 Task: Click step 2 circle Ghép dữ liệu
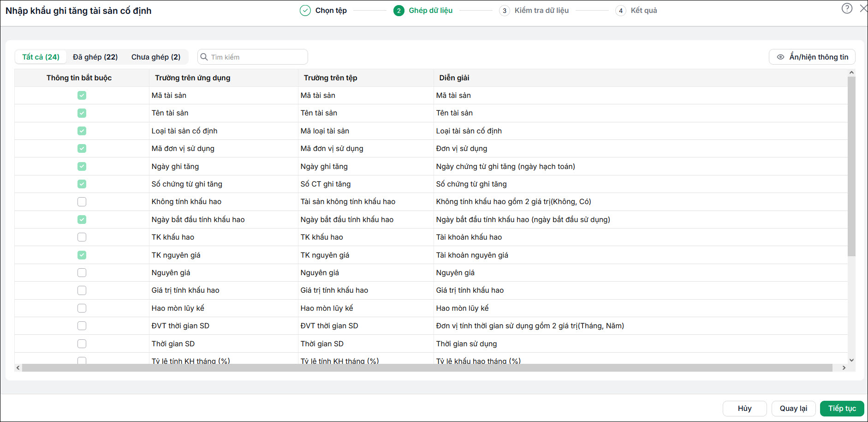pyautogui.click(x=399, y=11)
